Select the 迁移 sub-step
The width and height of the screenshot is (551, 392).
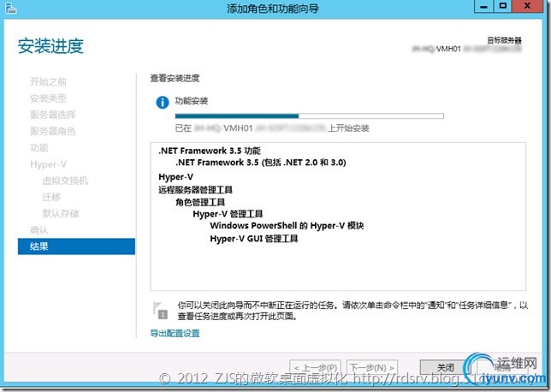point(51,197)
